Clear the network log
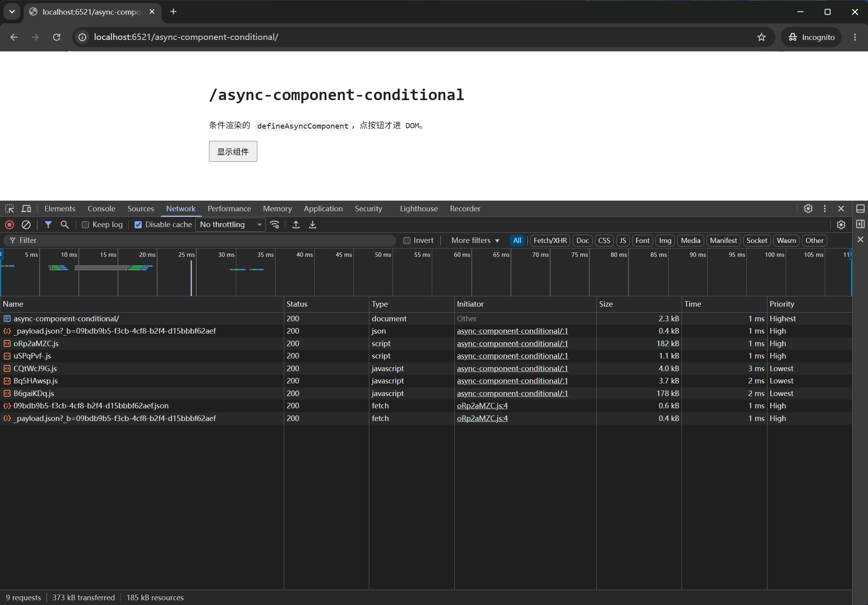Screen dimensions: 868x605 coord(26,225)
